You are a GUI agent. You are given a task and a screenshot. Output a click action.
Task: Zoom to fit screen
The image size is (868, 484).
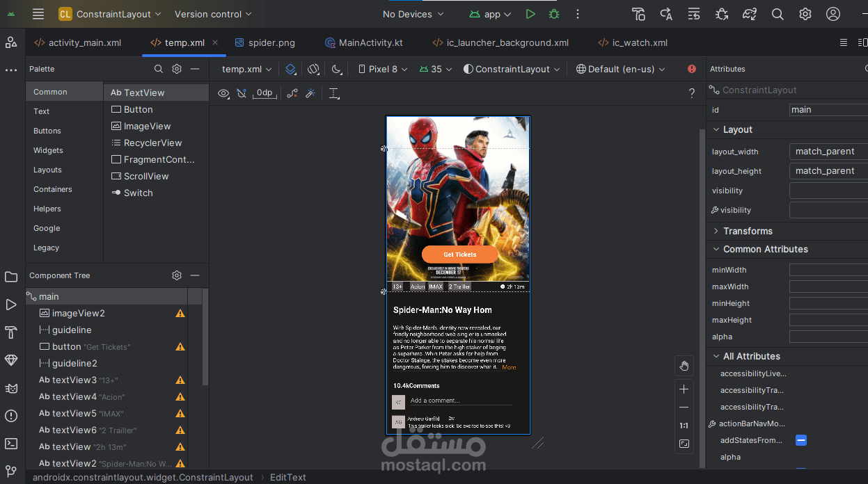[684, 444]
